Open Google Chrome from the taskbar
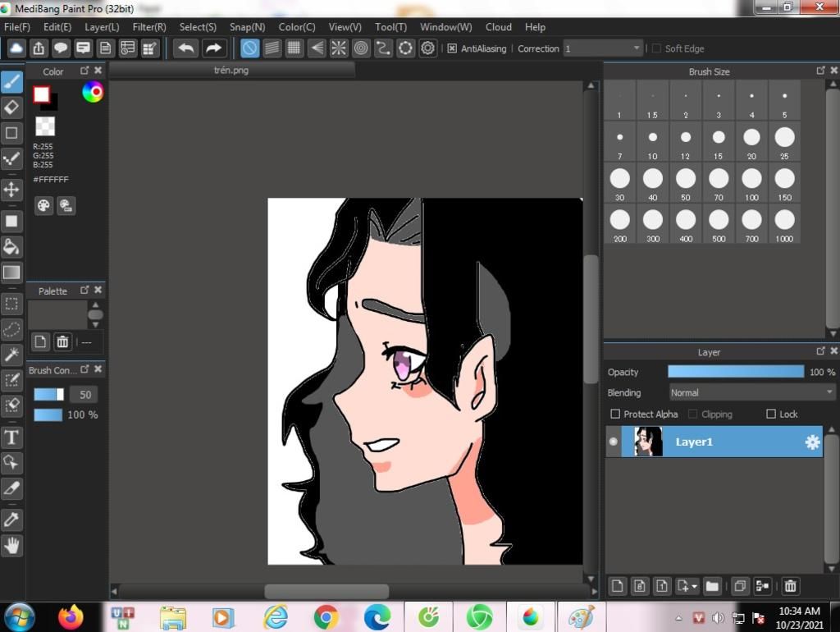This screenshot has height=632, width=840. tap(326, 617)
